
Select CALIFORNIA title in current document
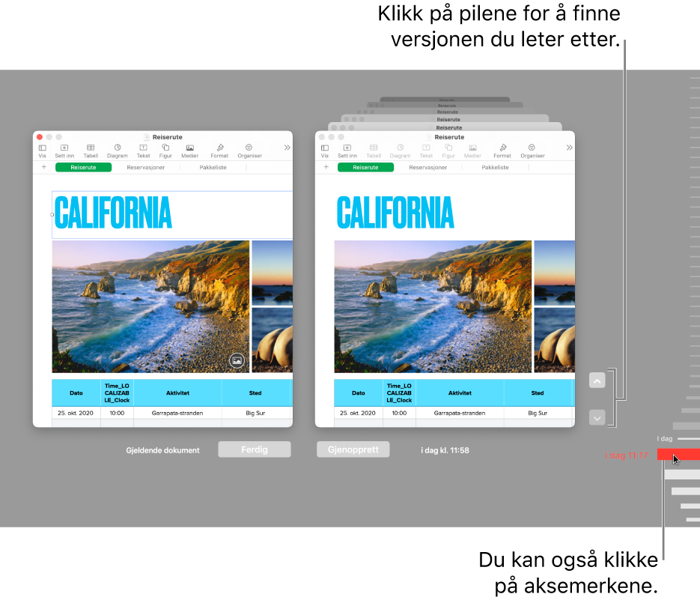(113, 213)
